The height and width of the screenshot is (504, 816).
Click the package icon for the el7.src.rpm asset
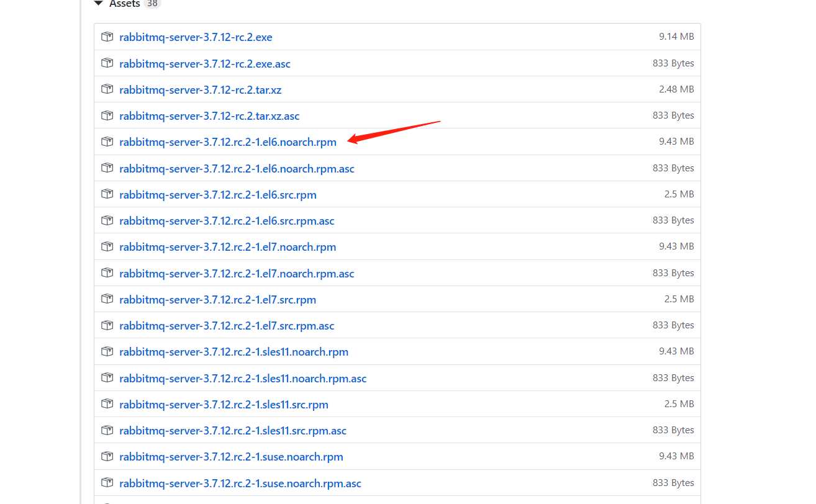point(107,299)
